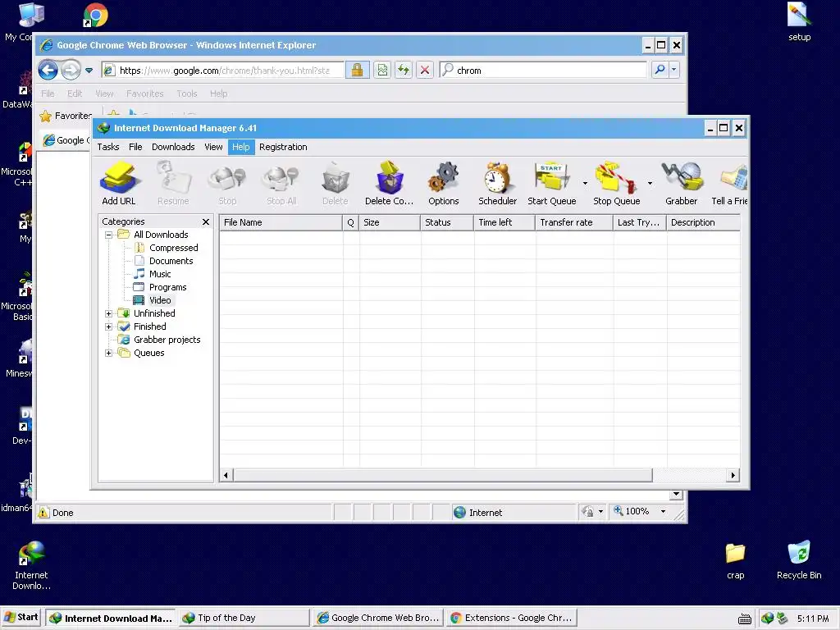
Task: Click the Delete toolbar icon
Action: coord(336,184)
